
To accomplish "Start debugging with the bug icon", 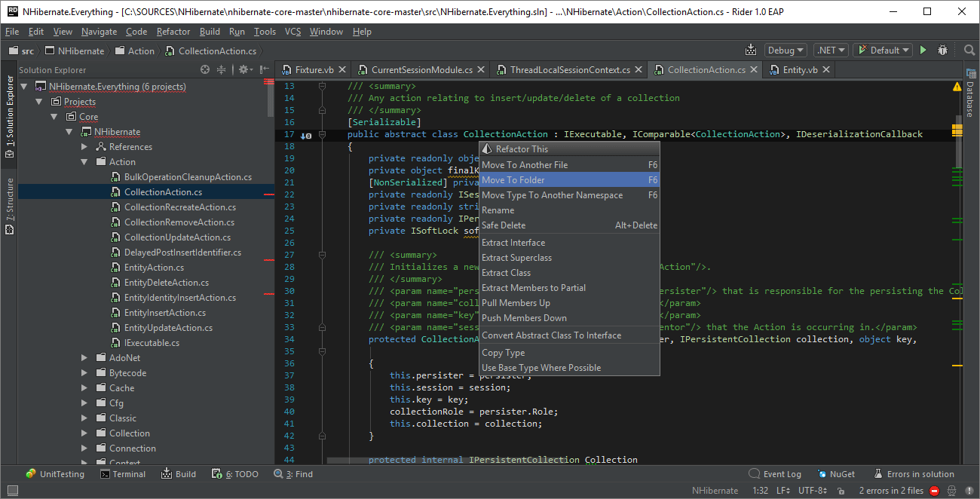I will pos(942,51).
